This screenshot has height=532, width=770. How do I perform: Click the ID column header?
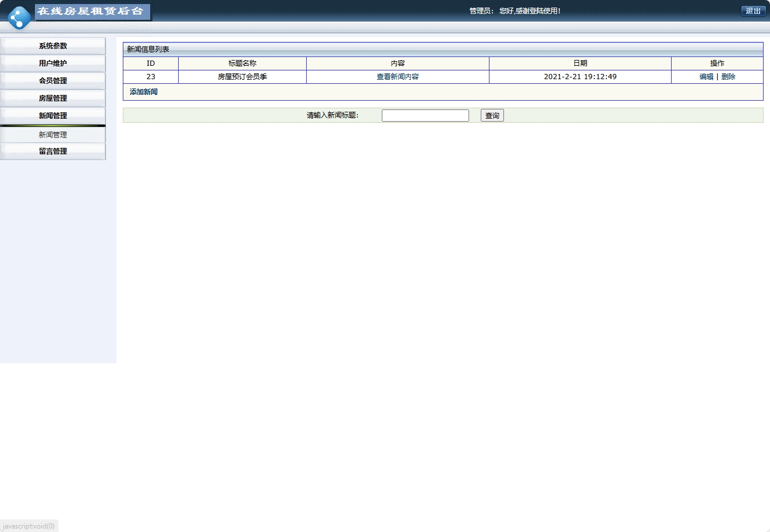click(x=151, y=63)
